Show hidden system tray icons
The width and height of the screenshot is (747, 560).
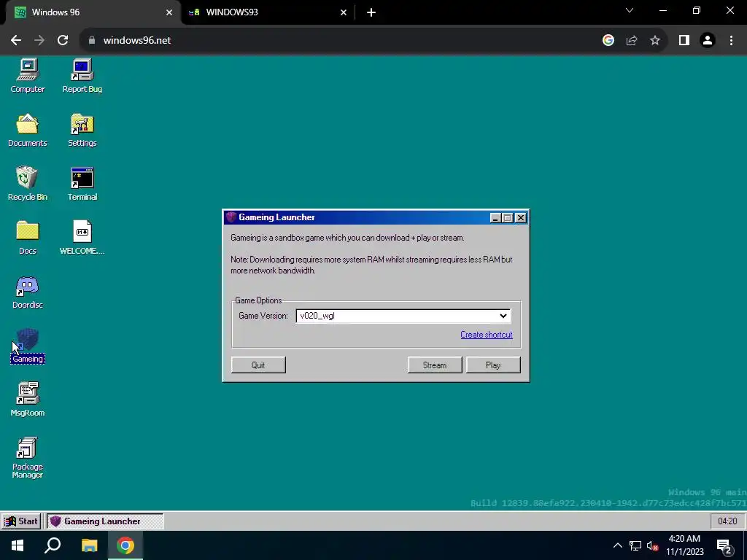click(617, 545)
